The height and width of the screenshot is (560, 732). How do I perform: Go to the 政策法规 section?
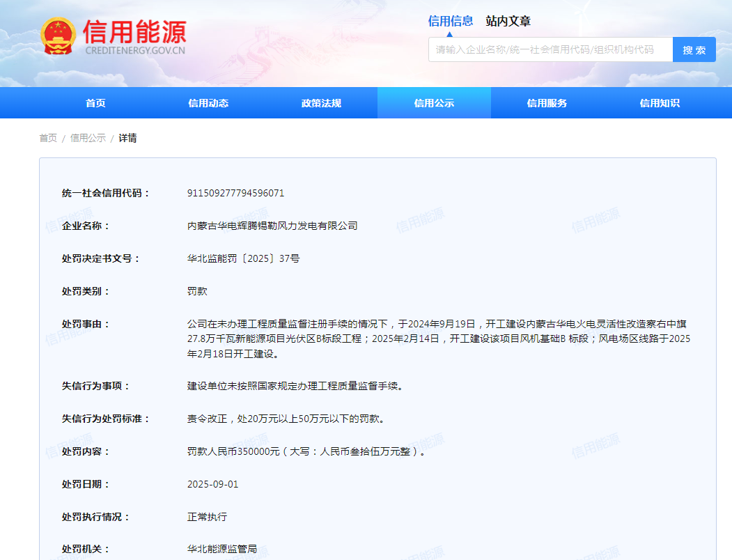(321, 103)
